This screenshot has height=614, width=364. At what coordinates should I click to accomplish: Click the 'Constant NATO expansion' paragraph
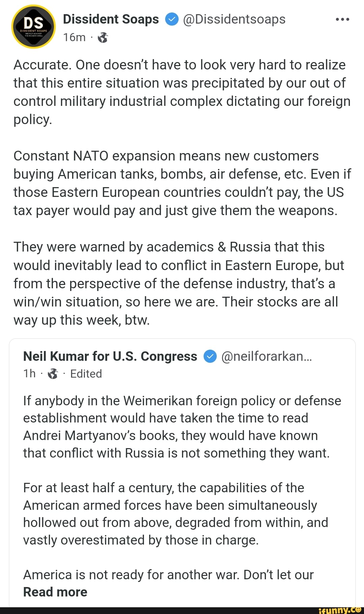(182, 183)
